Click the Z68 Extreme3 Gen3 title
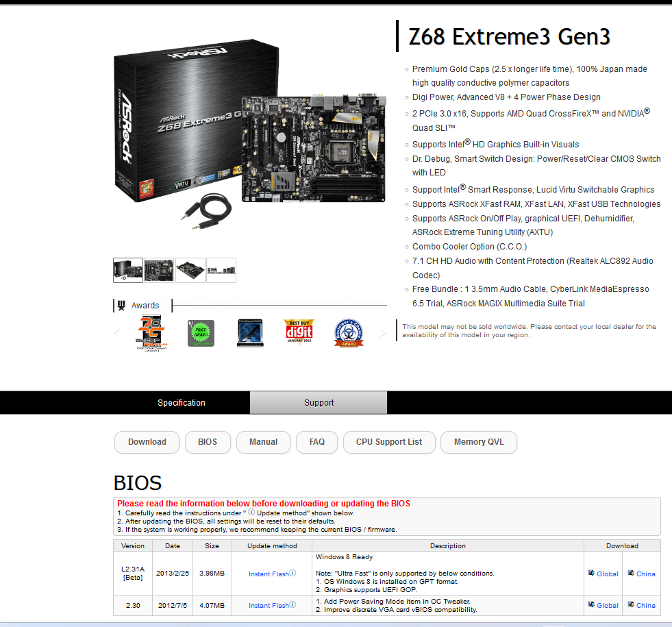 point(509,36)
